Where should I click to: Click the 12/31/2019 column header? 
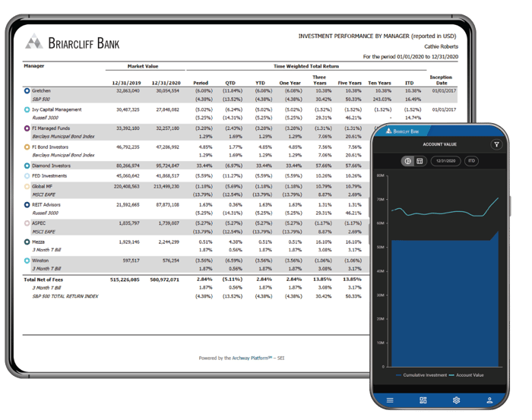point(127,83)
